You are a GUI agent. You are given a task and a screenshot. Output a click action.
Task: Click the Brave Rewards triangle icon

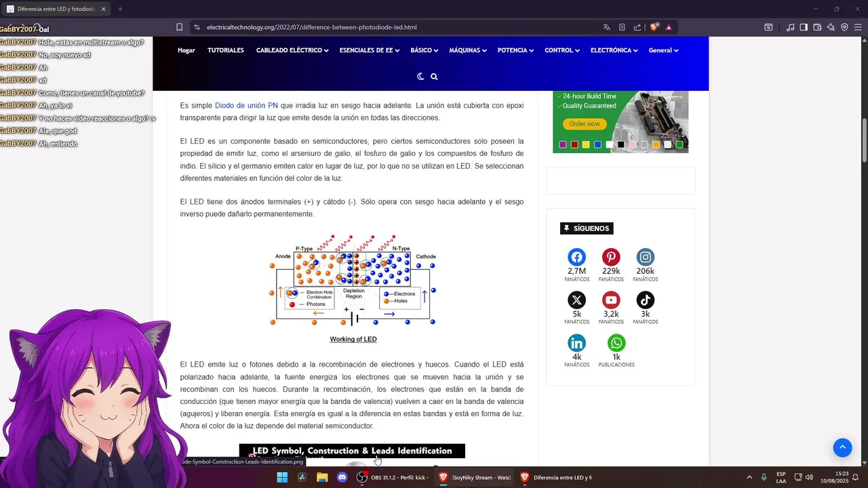point(669,27)
